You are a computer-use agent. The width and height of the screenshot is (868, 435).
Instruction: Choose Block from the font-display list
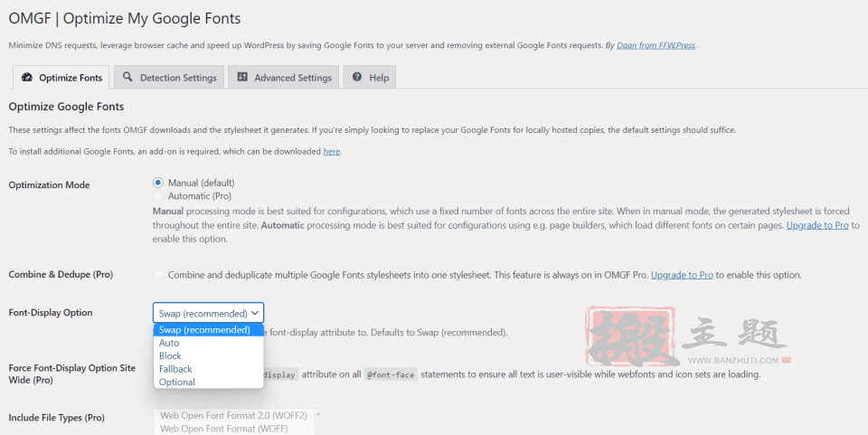(x=208, y=355)
